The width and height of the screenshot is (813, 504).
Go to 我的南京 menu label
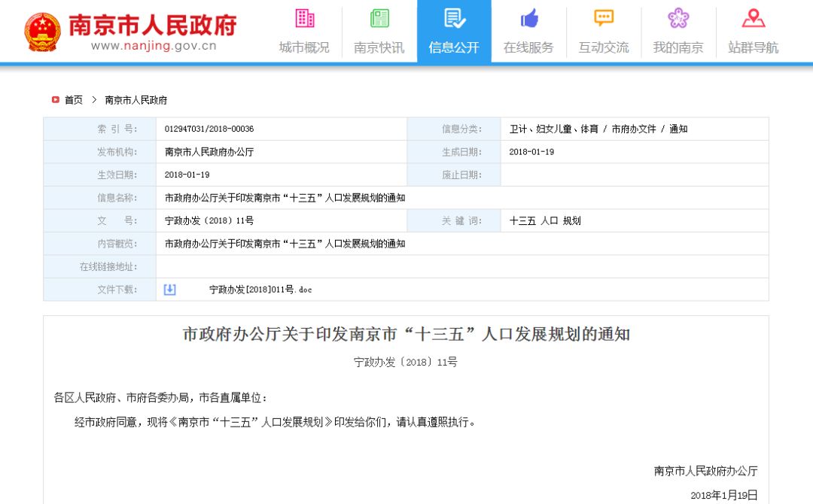tap(678, 47)
